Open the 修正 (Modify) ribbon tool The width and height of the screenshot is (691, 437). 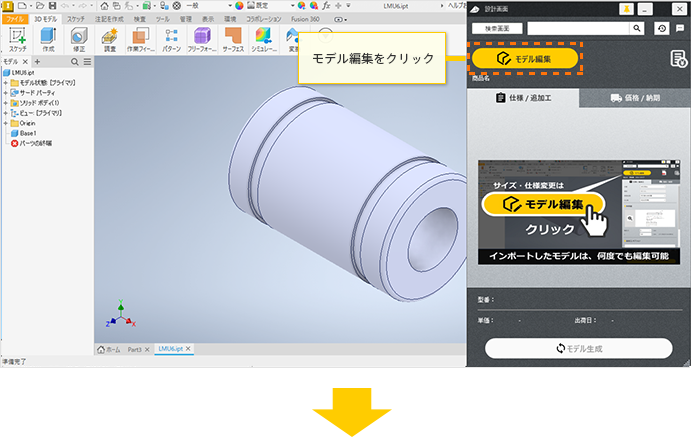pos(79,40)
